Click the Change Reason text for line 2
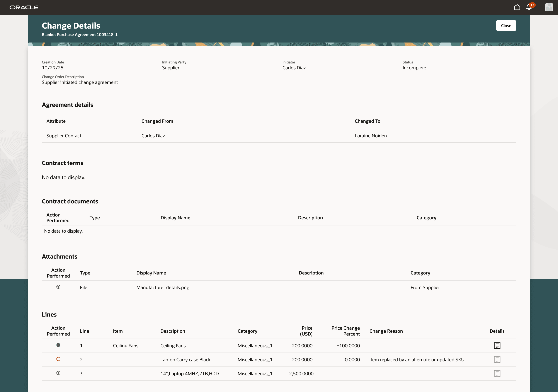This screenshot has height=392, width=558. (417, 360)
